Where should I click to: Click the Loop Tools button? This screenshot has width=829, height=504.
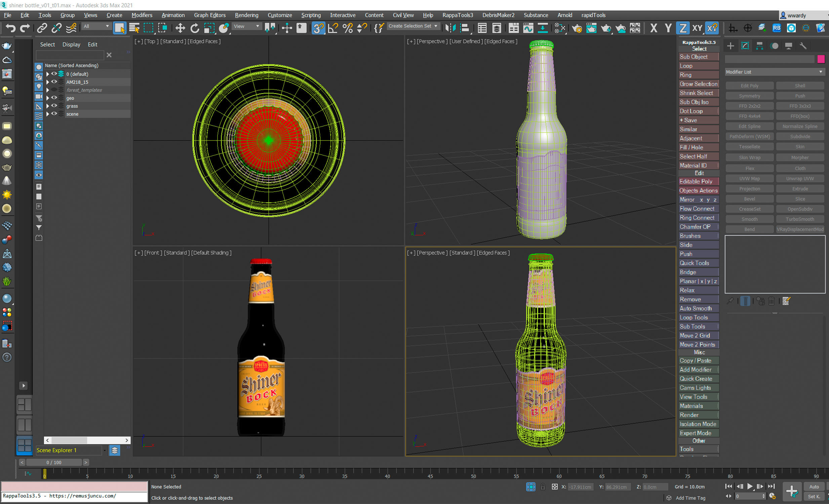699,318
